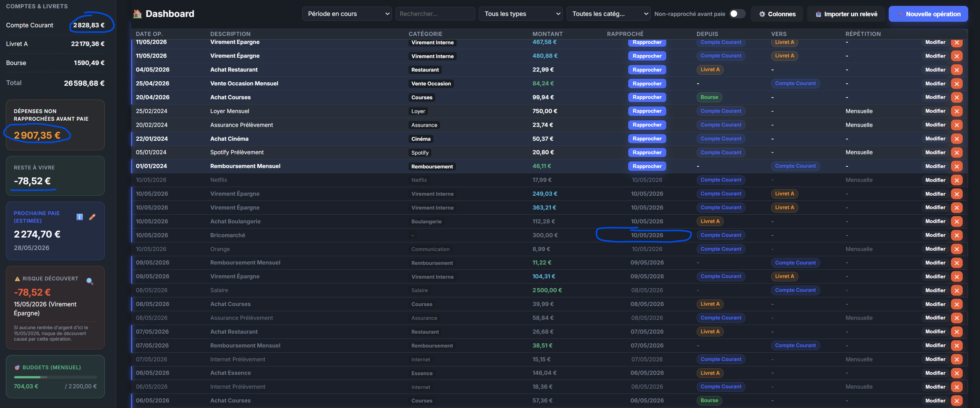Modifier the Bricomarché operation

935,235
